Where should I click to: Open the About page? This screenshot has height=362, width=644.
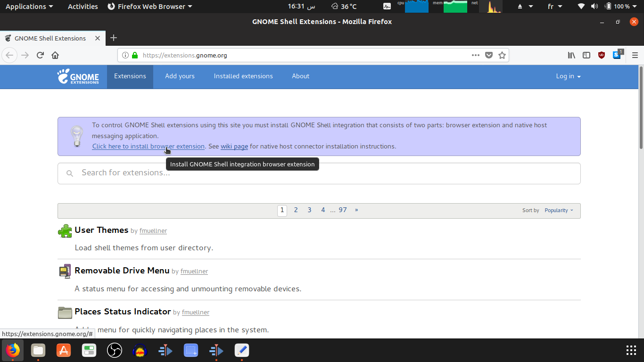point(301,76)
